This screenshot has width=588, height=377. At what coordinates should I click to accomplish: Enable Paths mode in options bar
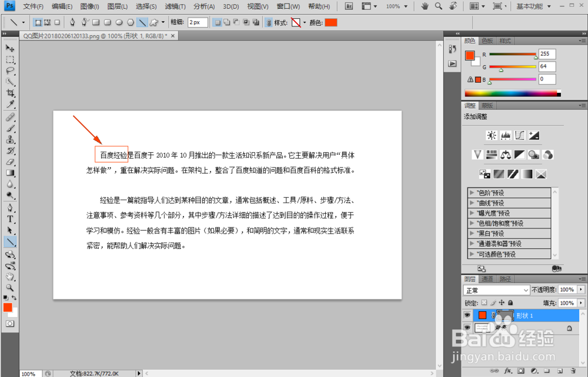[47, 22]
